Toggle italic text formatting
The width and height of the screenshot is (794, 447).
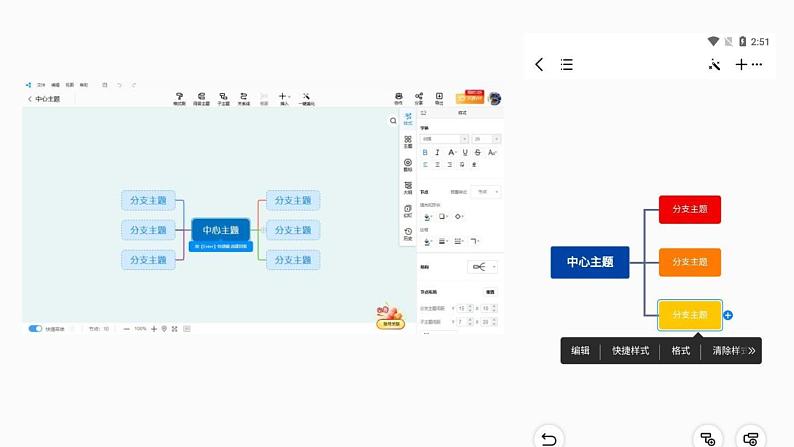(438, 152)
